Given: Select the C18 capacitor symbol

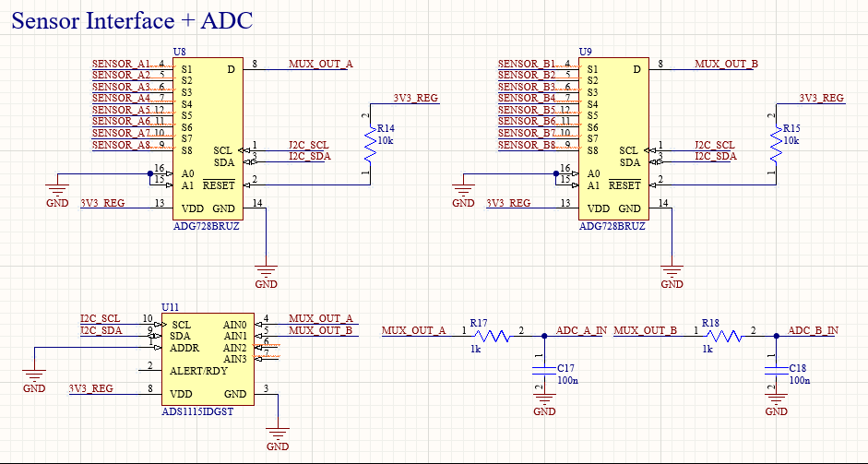Looking at the screenshot, I should (776, 371).
